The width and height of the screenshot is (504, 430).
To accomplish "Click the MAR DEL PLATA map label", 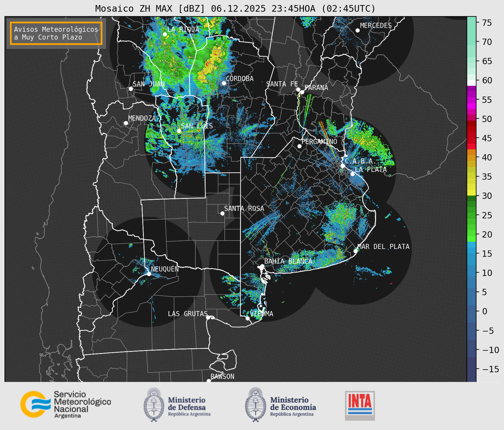I will tap(383, 247).
